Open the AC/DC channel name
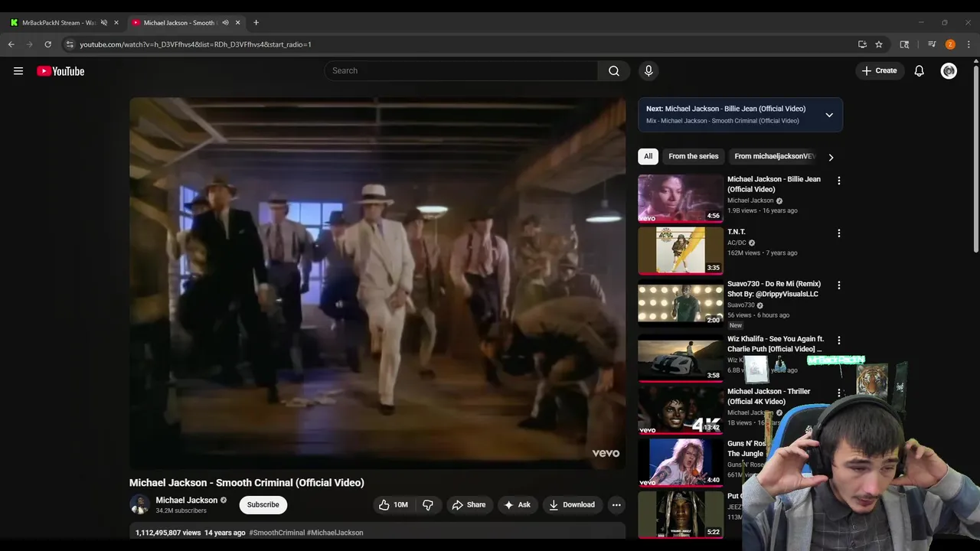This screenshot has height=551, width=980. tap(737, 243)
